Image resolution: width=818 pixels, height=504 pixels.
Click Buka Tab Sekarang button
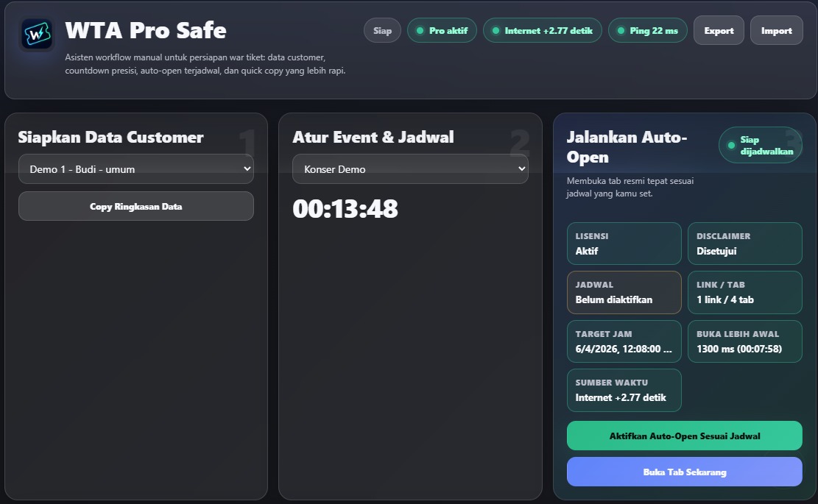pos(685,472)
